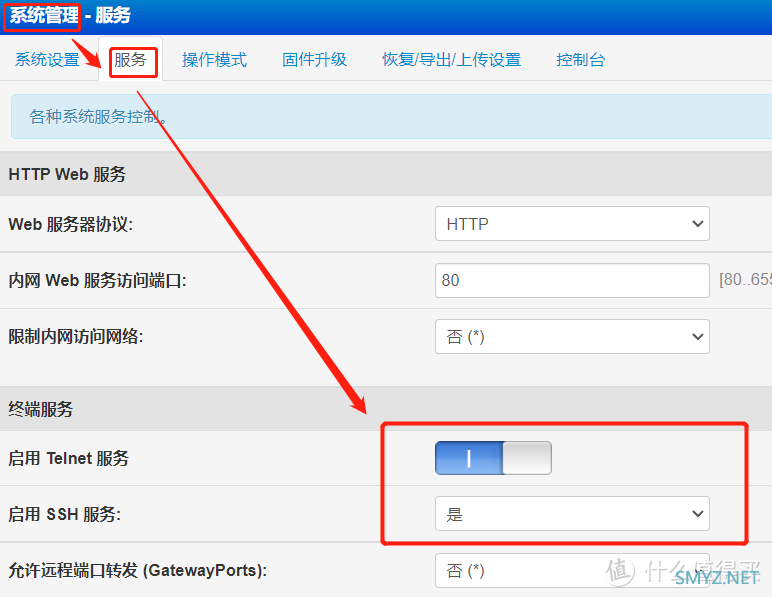Click the port range hint beside port field
The height and width of the screenshot is (597, 772).
pos(744,281)
